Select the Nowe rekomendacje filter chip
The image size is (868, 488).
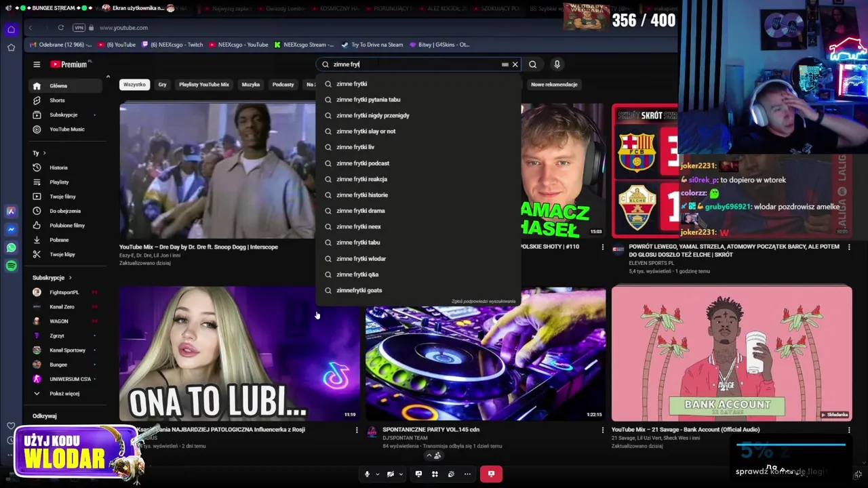tap(554, 85)
